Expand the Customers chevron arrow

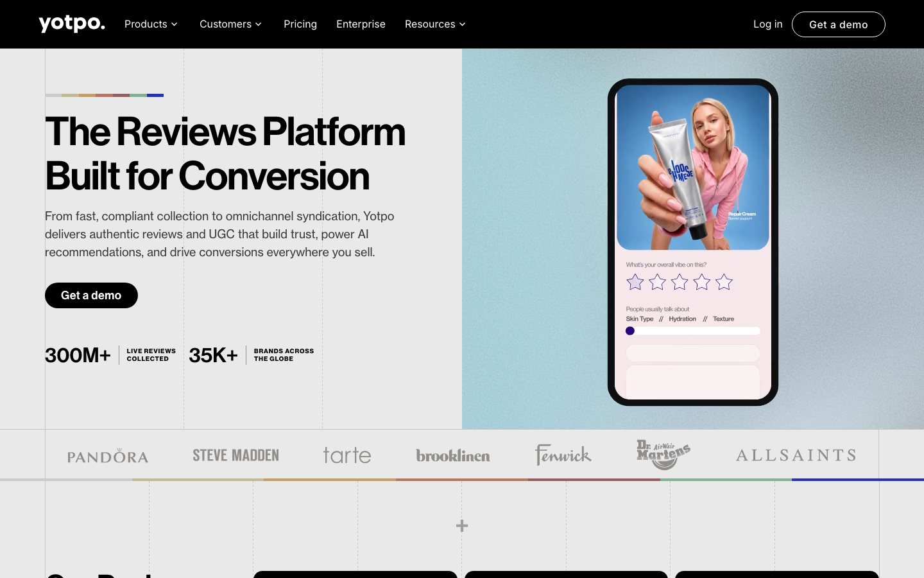pos(259,24)
